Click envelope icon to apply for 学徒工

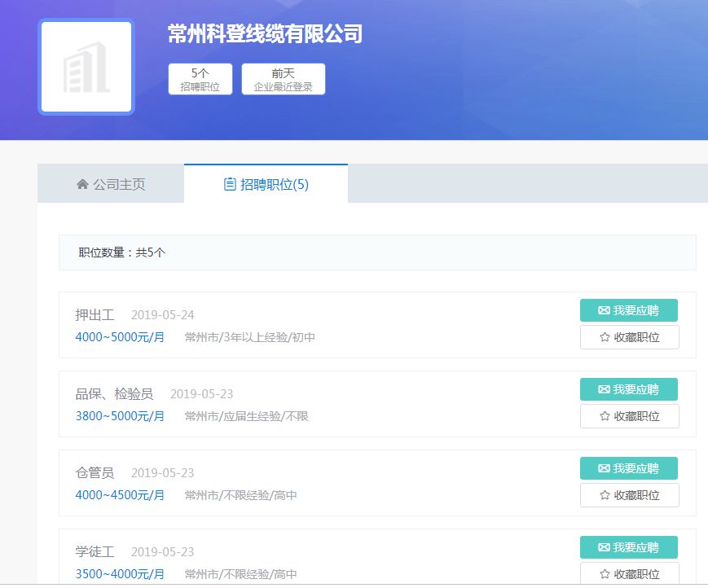pyautogui.click(x=604, y=547)
